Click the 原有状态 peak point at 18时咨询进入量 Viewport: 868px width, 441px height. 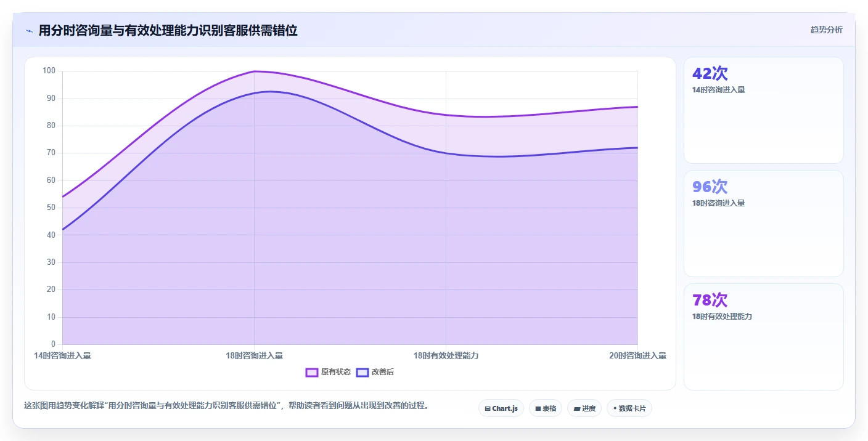click(x=255, y=71)
